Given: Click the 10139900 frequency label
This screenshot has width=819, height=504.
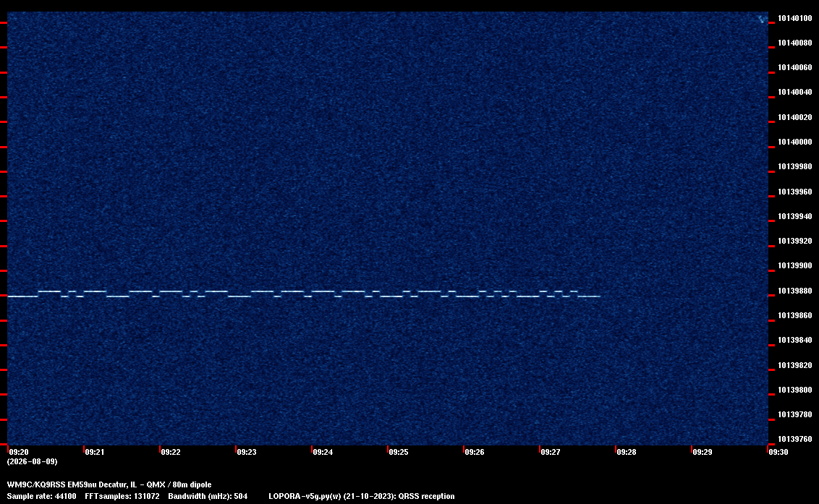Looking at the screenshot, I should tap(794, 266).
